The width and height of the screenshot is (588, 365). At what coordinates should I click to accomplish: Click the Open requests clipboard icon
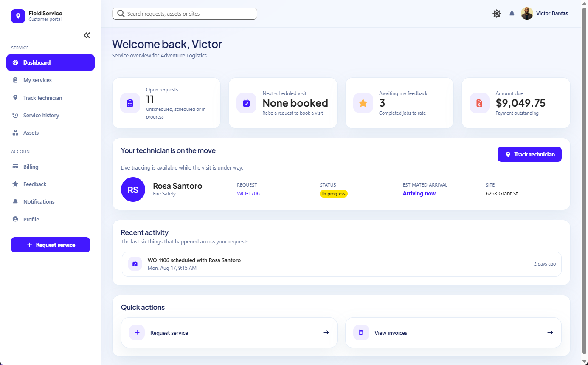point(130,103)
